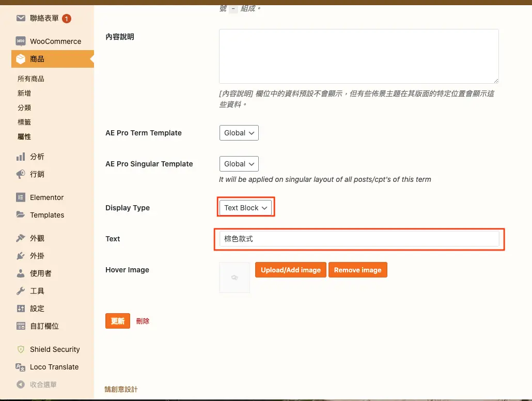
Task: Click the 更新 update button
Action: 118,321
